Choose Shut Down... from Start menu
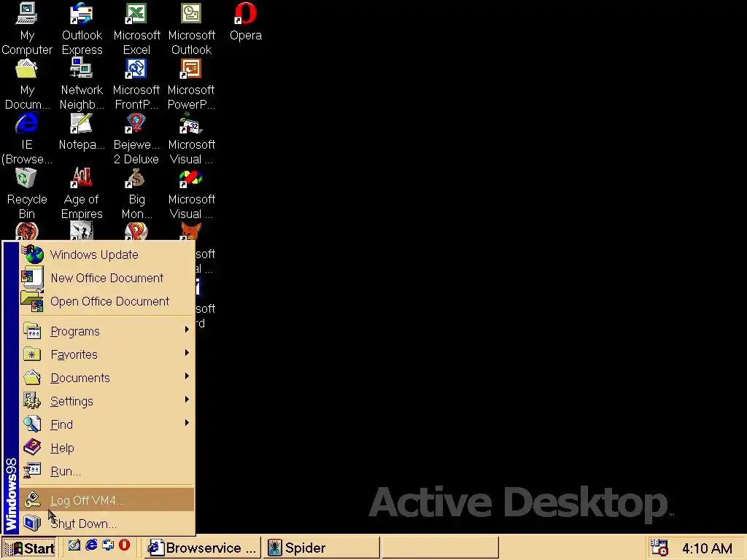This screenshot has width=747, height=560. 107,524
